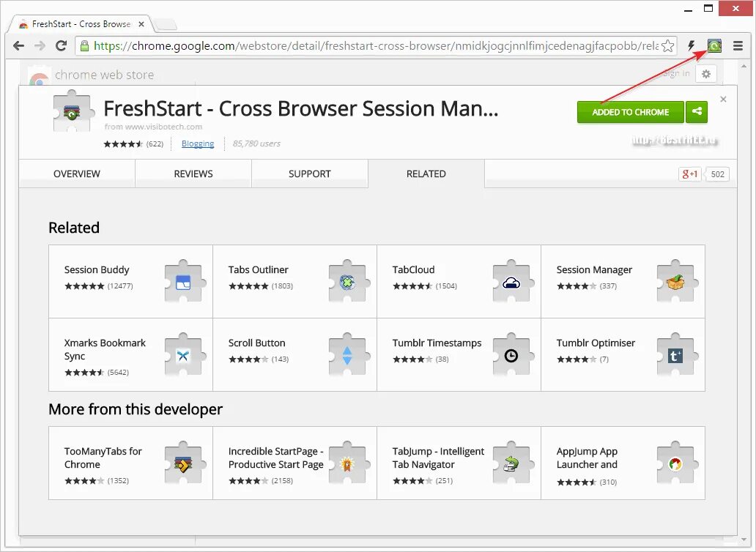The width and height of the screenshot is (756, 552).
Task: Open Tabs Outliner extension title
Action: coord(259,269)
